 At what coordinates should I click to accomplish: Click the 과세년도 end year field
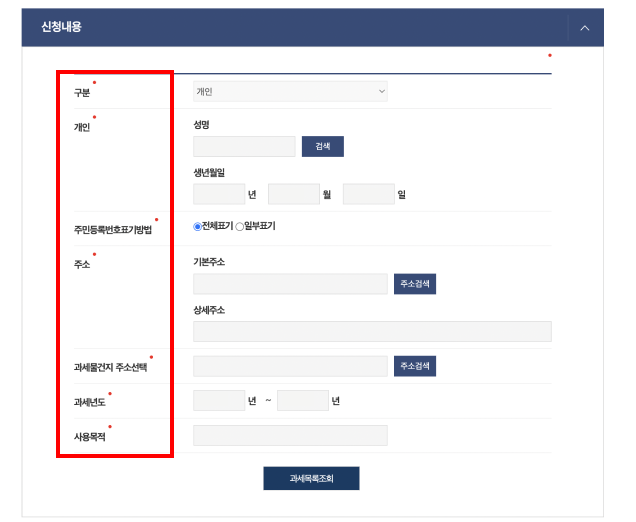303,400
